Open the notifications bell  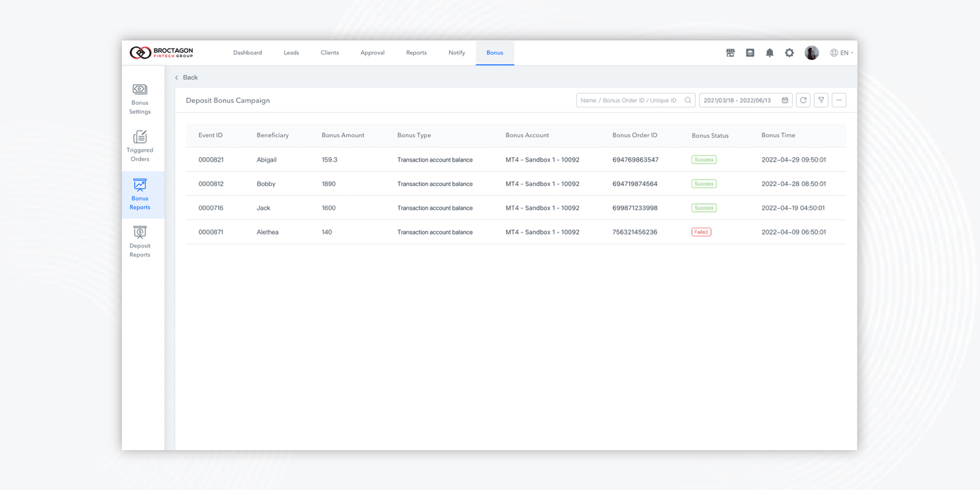click(769, 53)
